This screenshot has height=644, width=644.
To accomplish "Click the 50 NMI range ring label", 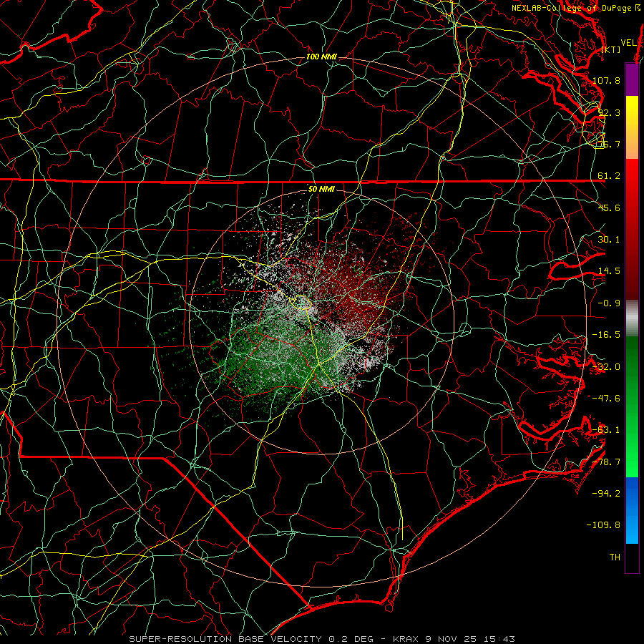I will [x=321, y=190].
